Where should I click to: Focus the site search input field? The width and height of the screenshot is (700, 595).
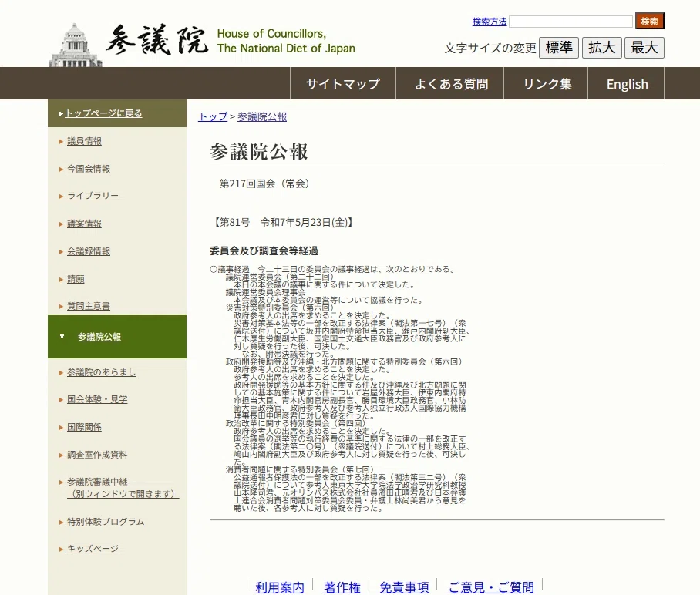570,22
